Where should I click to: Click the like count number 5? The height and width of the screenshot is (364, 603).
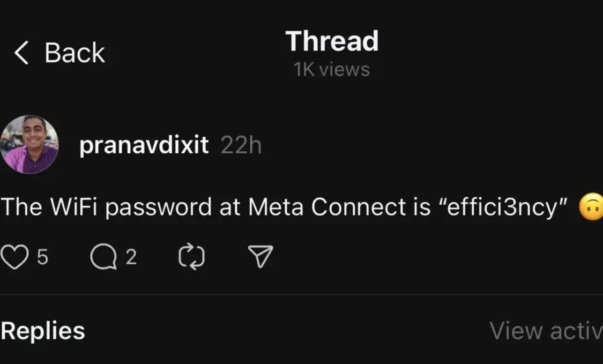tap(42, 257)
